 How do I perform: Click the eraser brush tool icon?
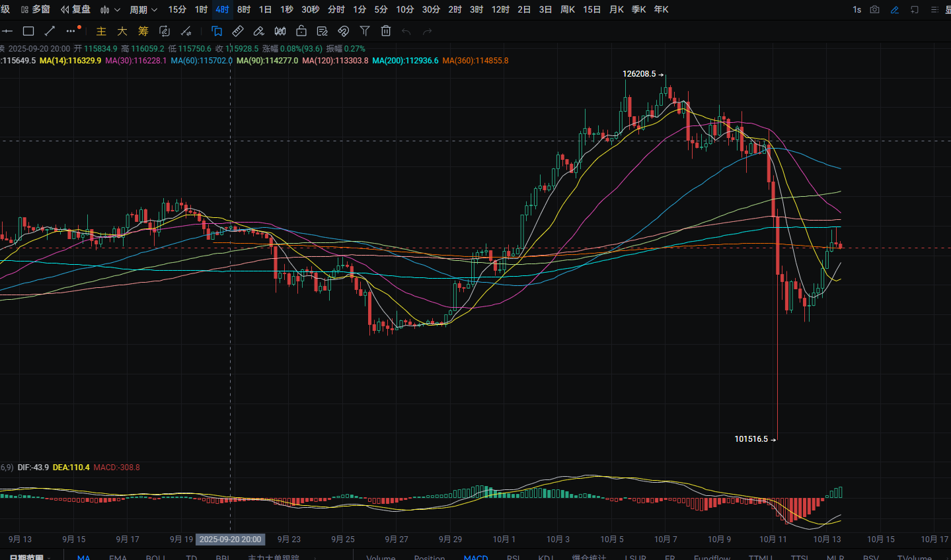coord(259,31)
